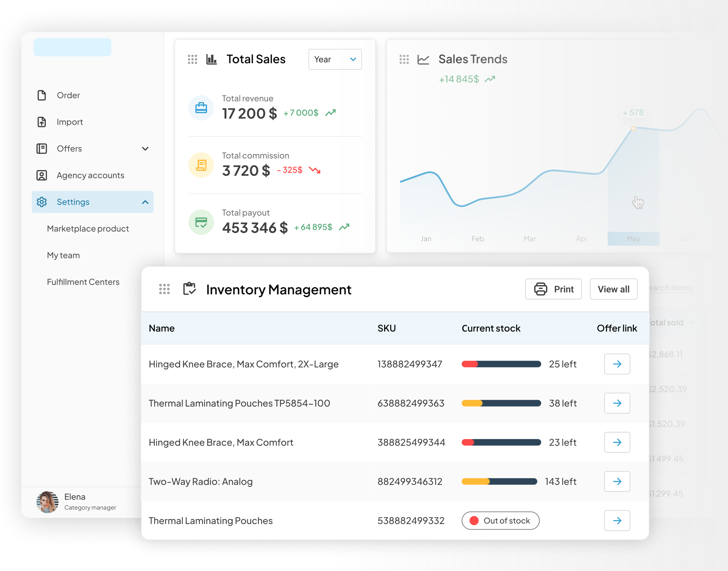Click the Total revenue briefcase icon
The image size is (728, 571).
[x=201, y=108]
